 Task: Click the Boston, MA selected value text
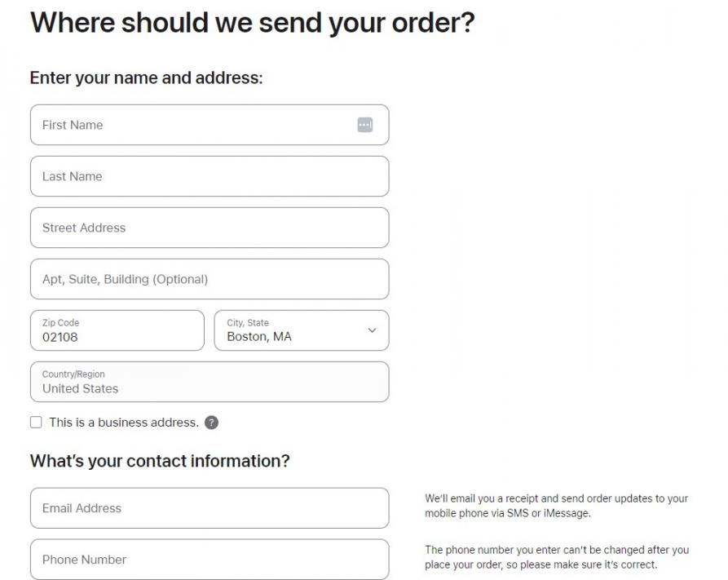tap(259, 337)
